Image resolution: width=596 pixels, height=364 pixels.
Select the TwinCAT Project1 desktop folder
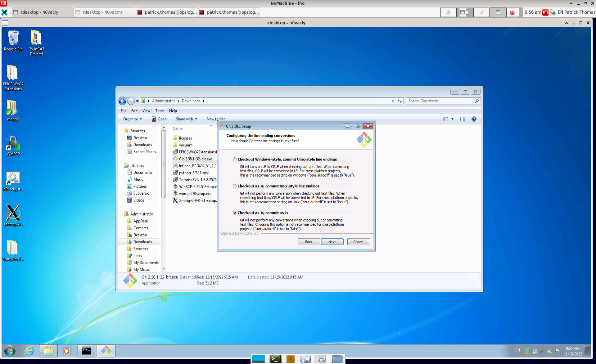tap(36, 43)
